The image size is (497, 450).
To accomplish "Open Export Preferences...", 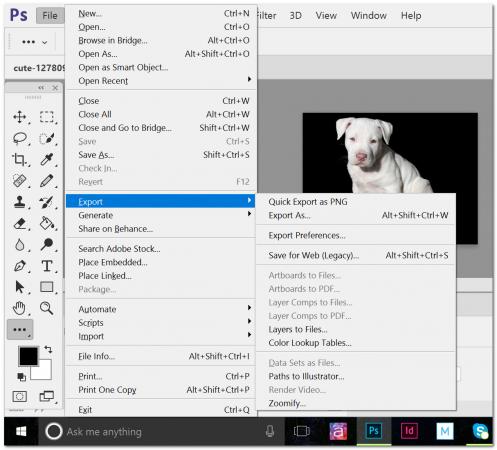I will pos(356,235).
